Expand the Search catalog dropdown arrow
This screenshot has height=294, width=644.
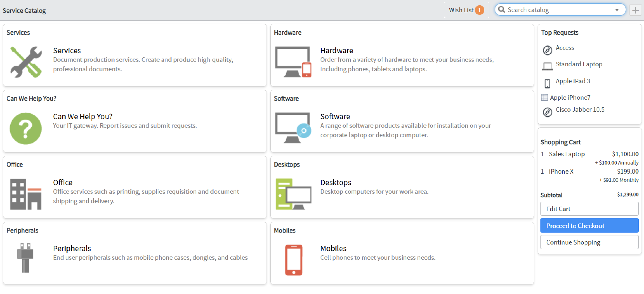(x=617, y=10)
